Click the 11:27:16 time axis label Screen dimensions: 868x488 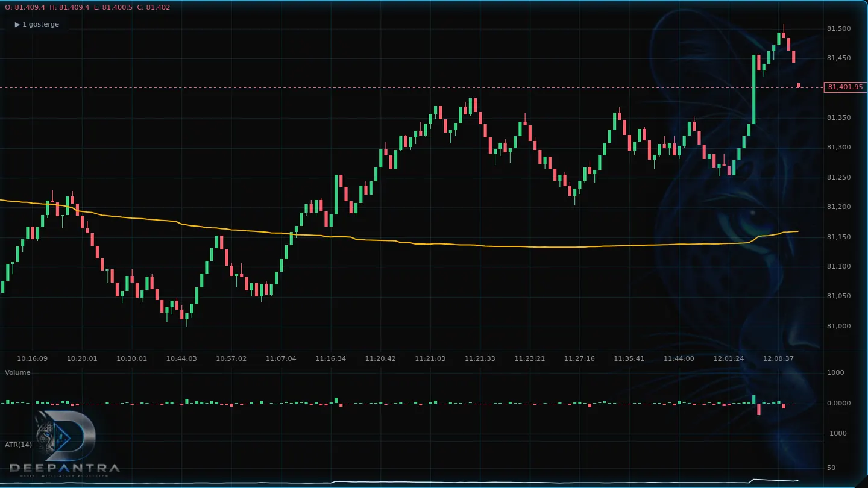[579, 358]
